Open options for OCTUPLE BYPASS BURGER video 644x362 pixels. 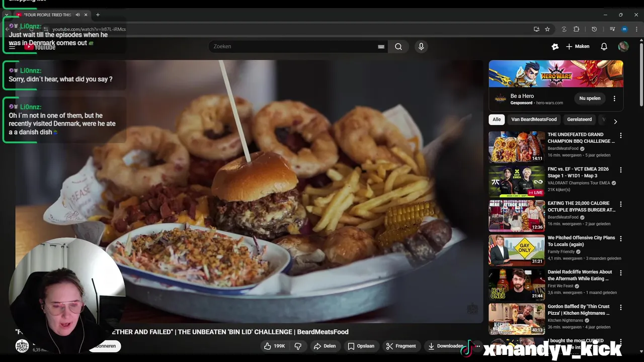pos(621,204)
